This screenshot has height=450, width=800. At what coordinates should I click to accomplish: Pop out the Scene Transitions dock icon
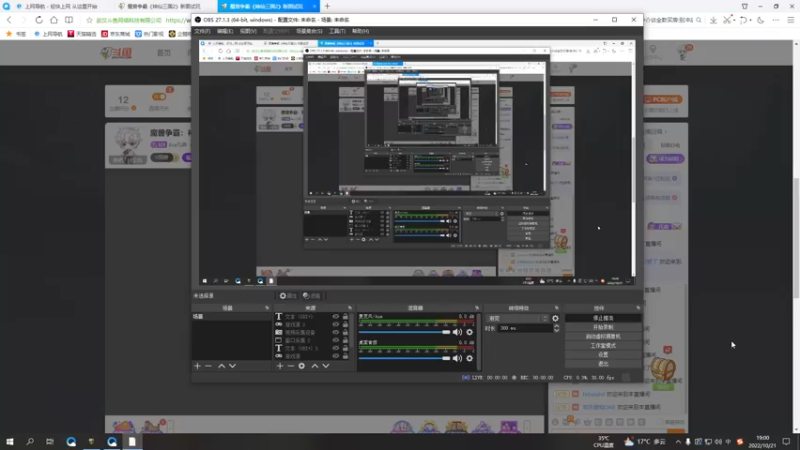[557, 308]
